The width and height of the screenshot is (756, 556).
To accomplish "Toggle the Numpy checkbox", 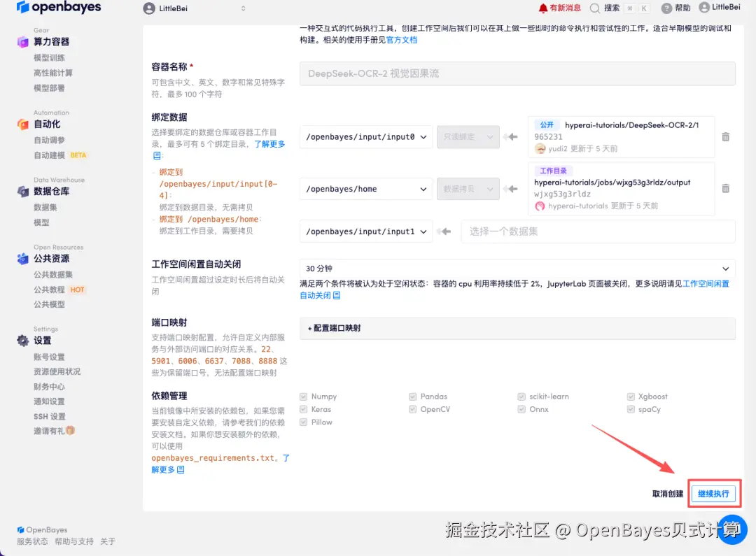I will pyautogui.click(x=303, y=397).
